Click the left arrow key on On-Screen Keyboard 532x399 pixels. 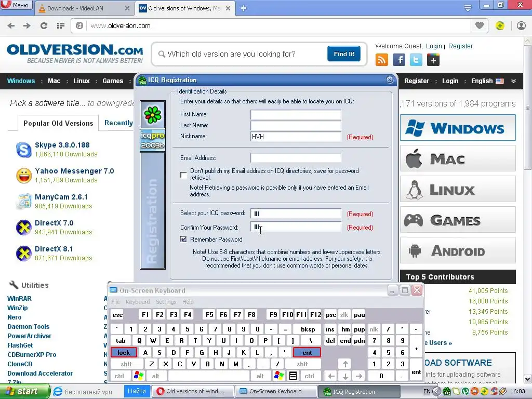tap(331, 376)
